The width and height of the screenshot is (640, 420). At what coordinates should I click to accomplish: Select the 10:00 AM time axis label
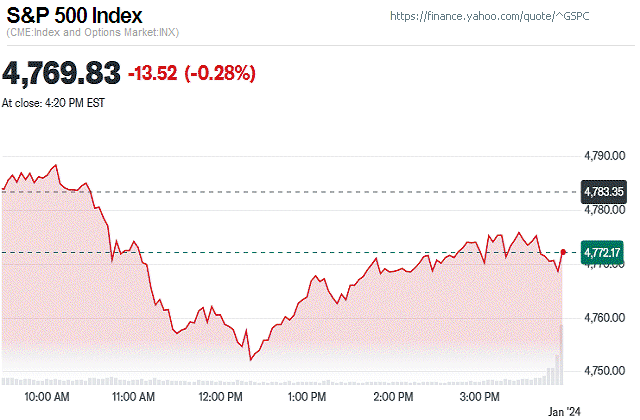click(46, 397)
